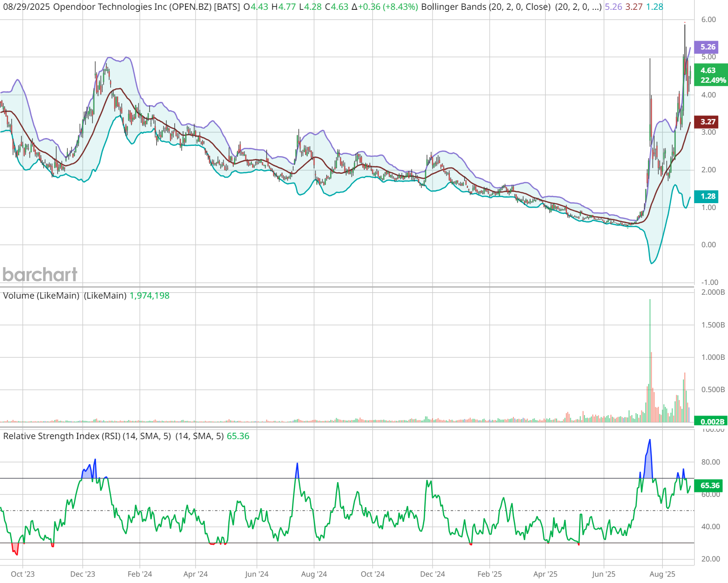Click the [BATS] exchange label

tap(227, 7)
